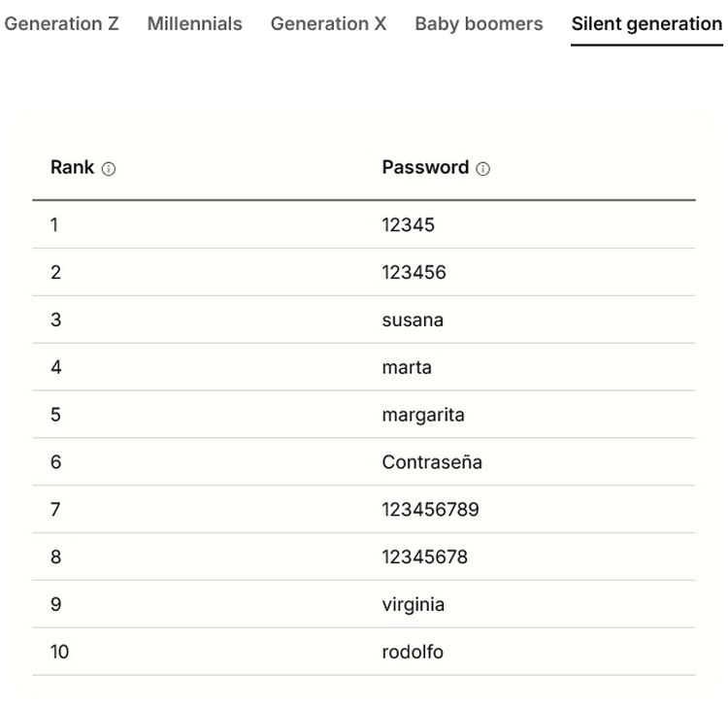Screen dimensions: 728x708
Task: Click the info icon beside Password header
Action: click(483, 169)
